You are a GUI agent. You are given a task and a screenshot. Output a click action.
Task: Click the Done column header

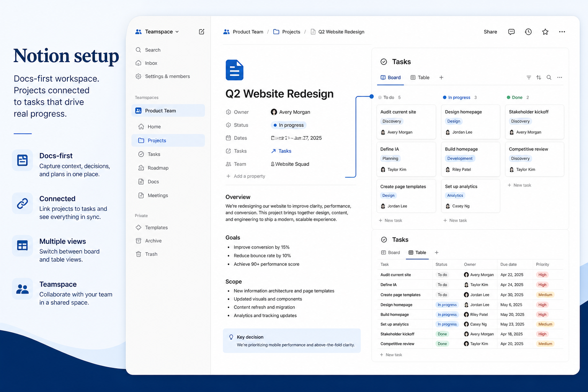click(518, 98)
